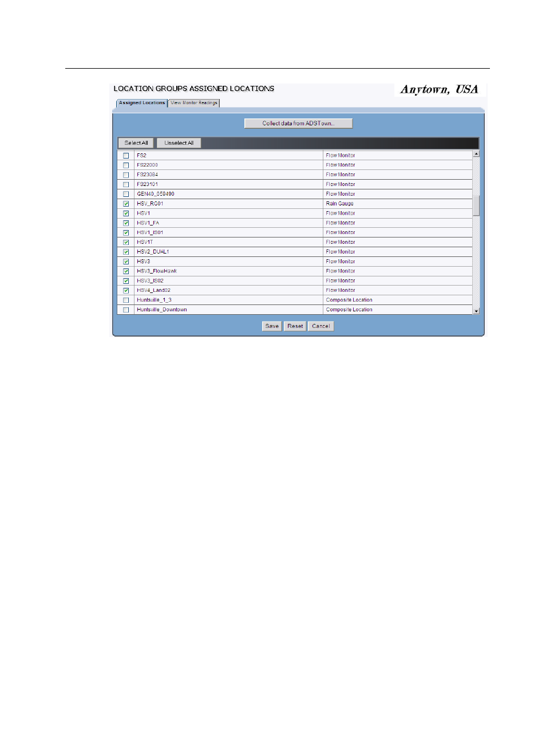Tick the Huntsville_Downtown checkbox

[126, 310]
